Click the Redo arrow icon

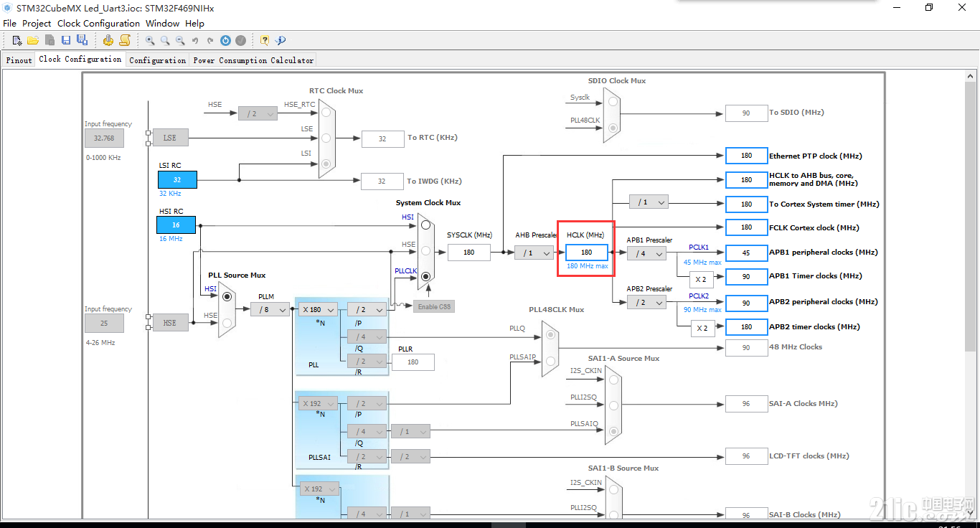click(210, 41)
